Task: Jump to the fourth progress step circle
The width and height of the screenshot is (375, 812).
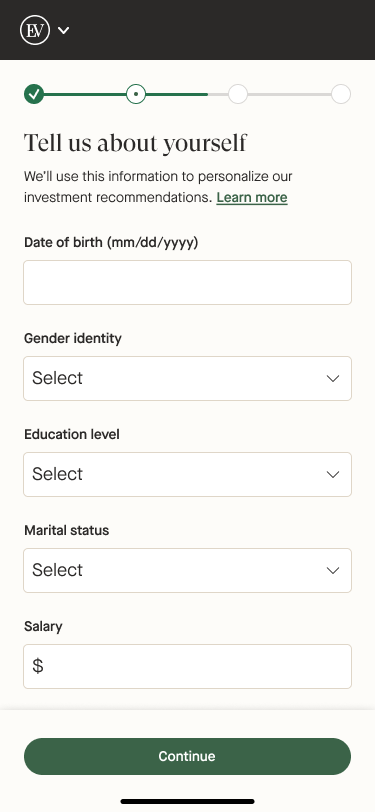Action: pos(341,94)
